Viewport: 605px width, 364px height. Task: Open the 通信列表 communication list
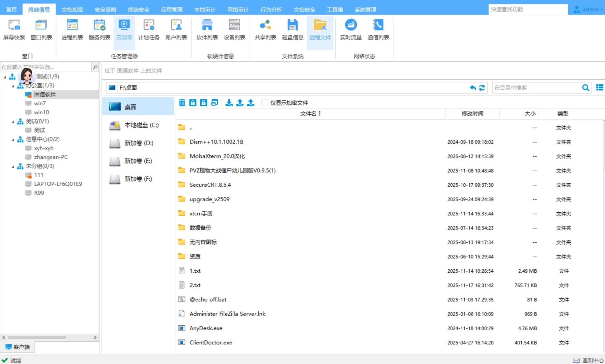[378, 30]
